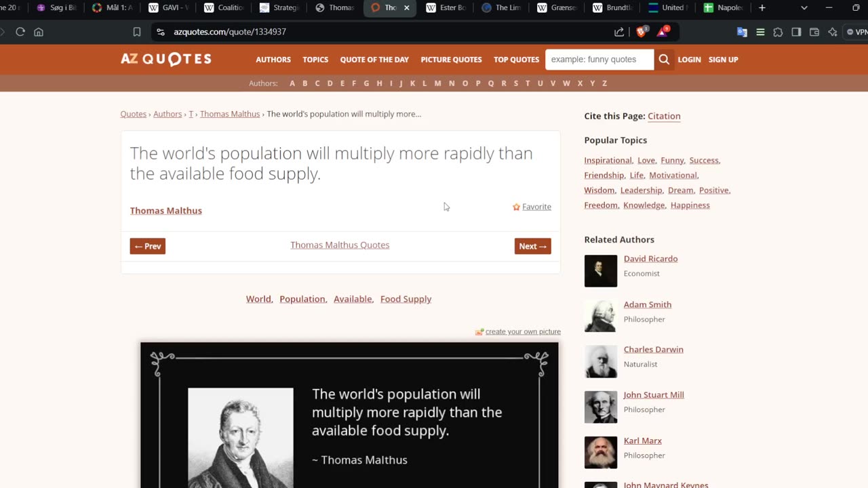The height and width of the screenshot is (488, 868).
Task: Open site settings icon beside the URL
Action: 160,32
